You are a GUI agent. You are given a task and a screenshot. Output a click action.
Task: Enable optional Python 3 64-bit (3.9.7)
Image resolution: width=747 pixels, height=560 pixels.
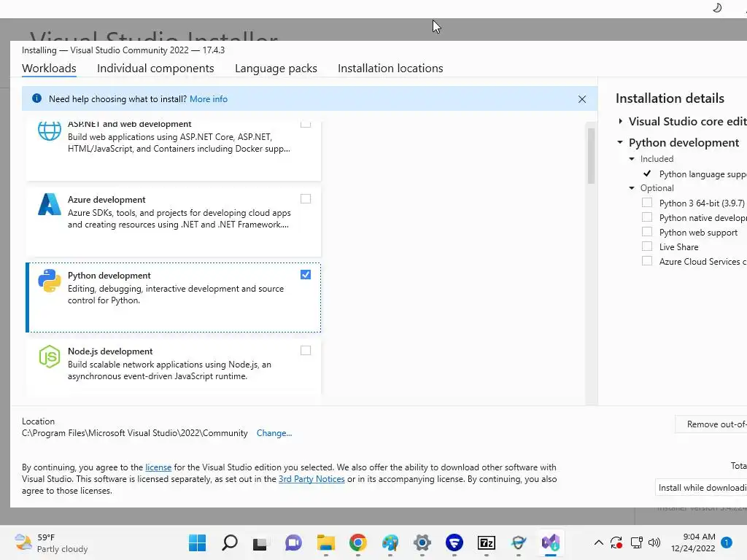(x=647, y=203)
